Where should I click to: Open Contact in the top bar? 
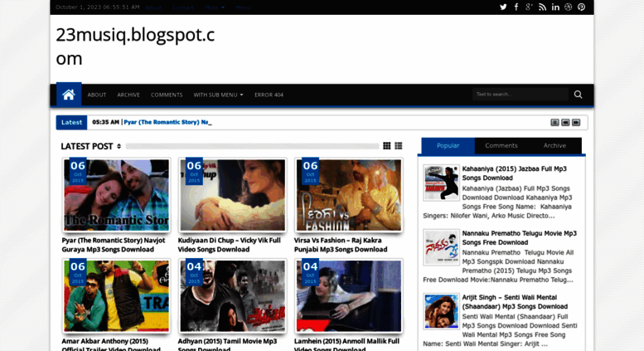[183, 7]
